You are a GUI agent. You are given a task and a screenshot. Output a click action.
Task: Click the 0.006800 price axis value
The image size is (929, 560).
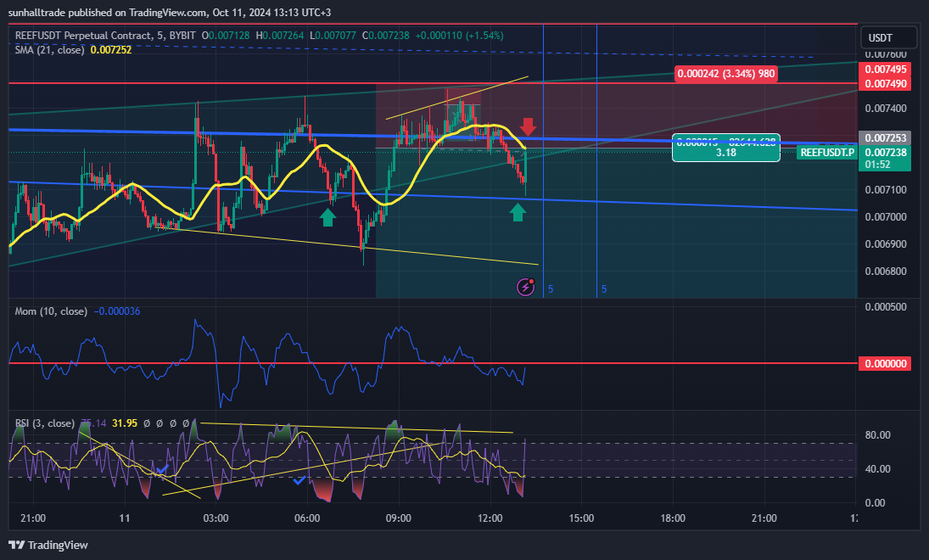[x=886, y=272]
